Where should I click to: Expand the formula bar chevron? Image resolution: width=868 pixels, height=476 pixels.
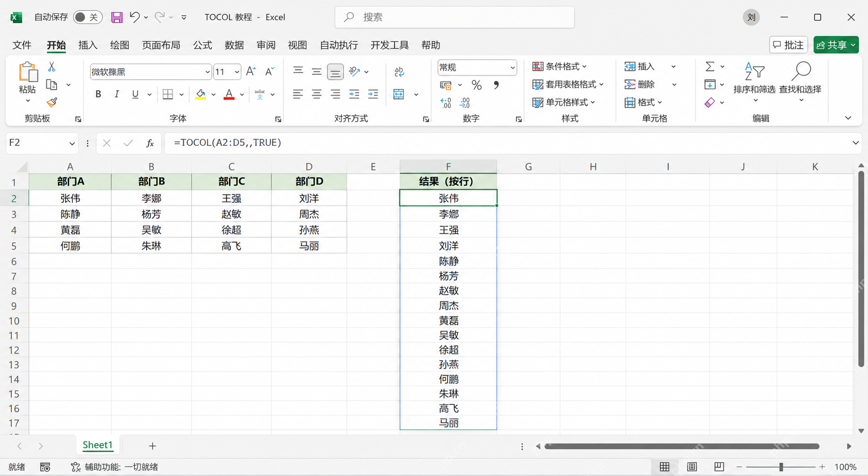855,143
